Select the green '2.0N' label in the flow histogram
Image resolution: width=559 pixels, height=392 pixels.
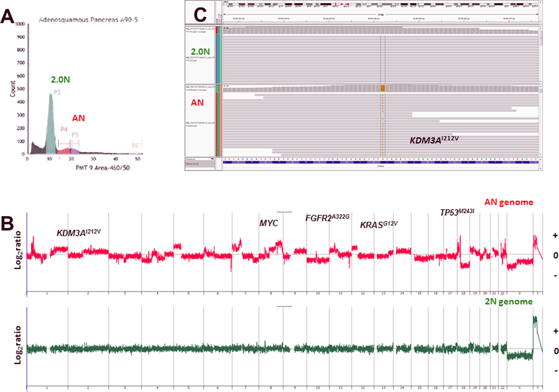tap(61, 80)
